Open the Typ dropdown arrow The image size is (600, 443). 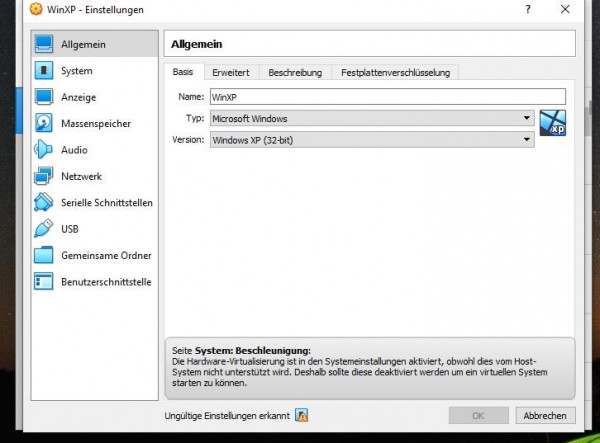point(527,118)
